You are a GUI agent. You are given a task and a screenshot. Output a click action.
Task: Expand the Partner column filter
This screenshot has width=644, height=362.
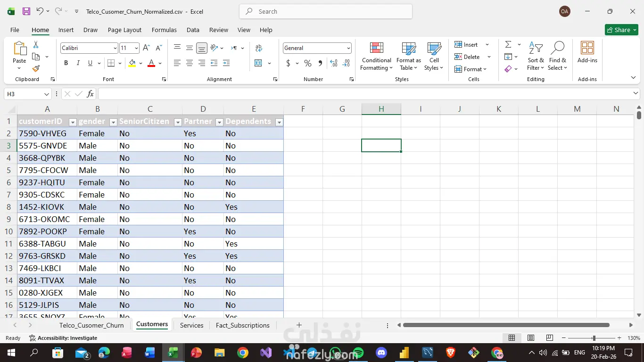tap(219, 122)
